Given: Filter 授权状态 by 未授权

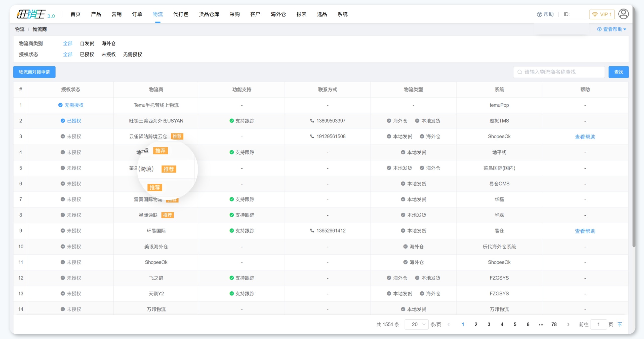Looking at the screenshot, I should pos(108,54).
